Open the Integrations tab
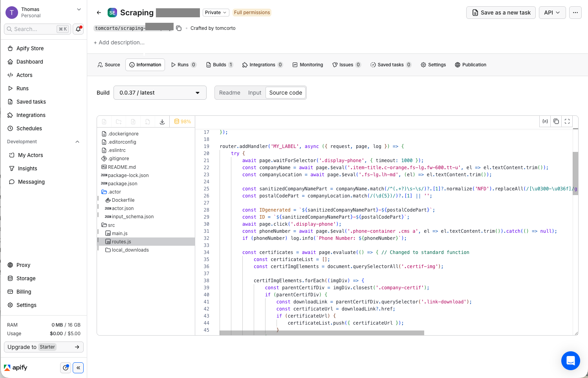 point(263,65)
